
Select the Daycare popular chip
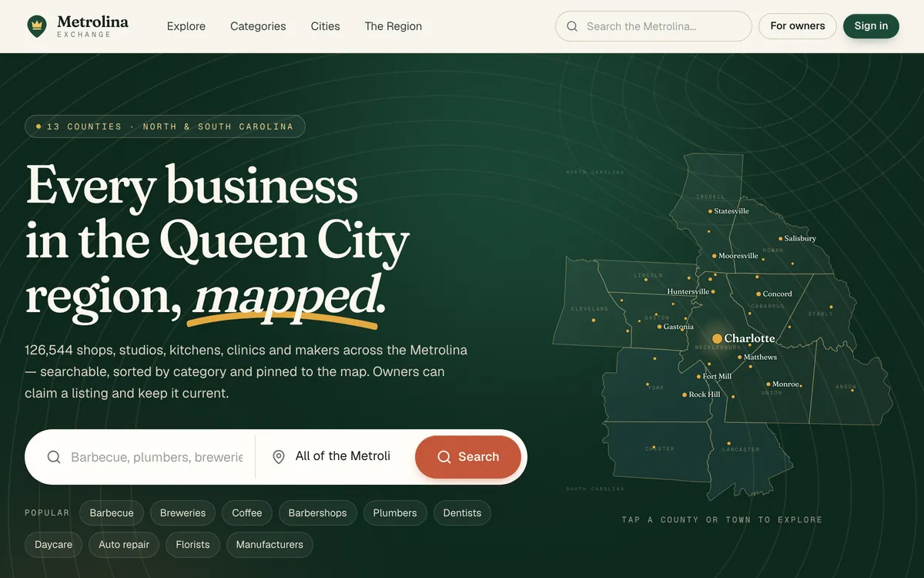[54, 545]
